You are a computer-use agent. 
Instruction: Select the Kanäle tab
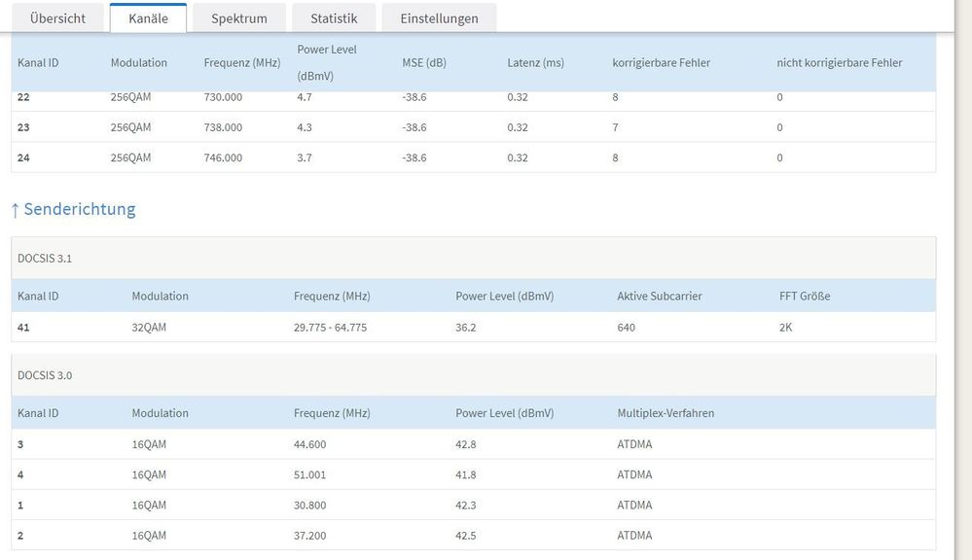[x=148, y=18]
